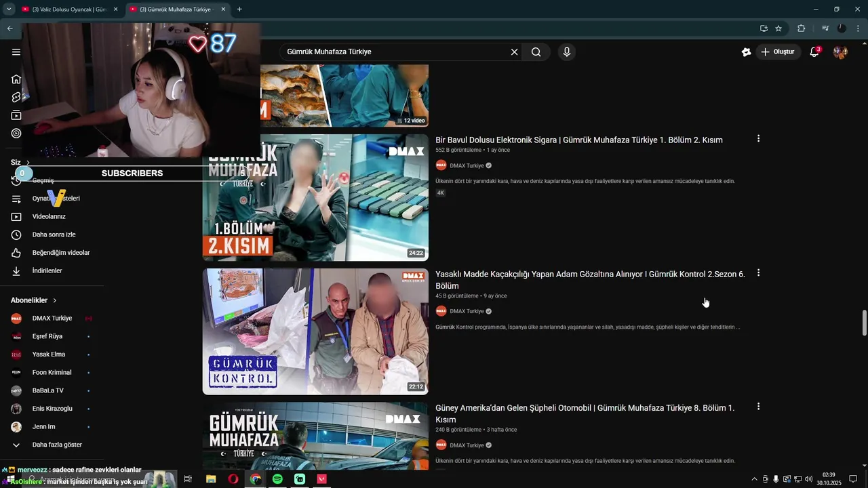Open new tab with the plus button

(239, 9)
